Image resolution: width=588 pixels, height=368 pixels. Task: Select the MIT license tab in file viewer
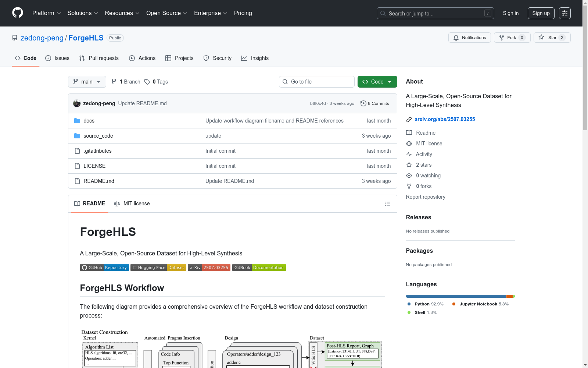(132, 204)
